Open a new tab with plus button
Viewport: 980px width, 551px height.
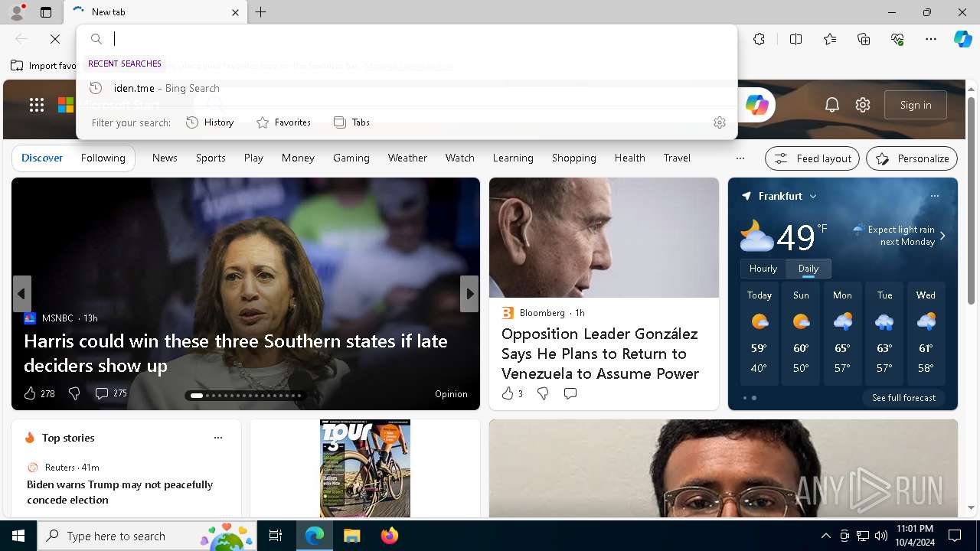tap(260, 12)
